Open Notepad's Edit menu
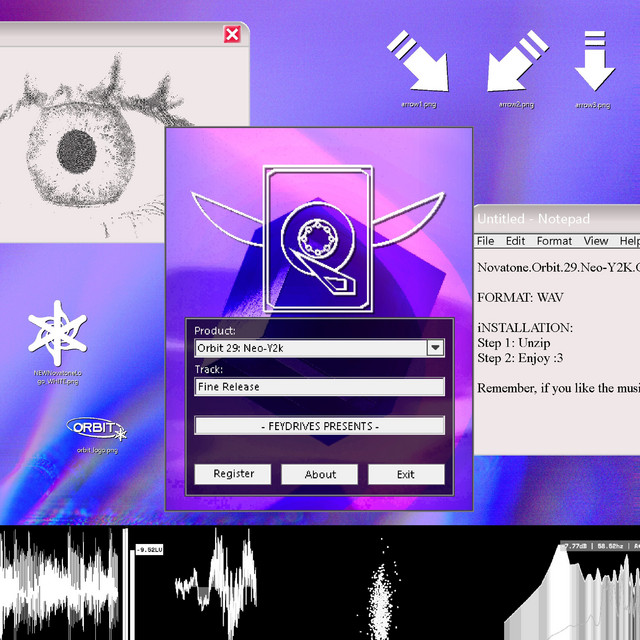The image size is (640, 640). [x=515, y=241]
